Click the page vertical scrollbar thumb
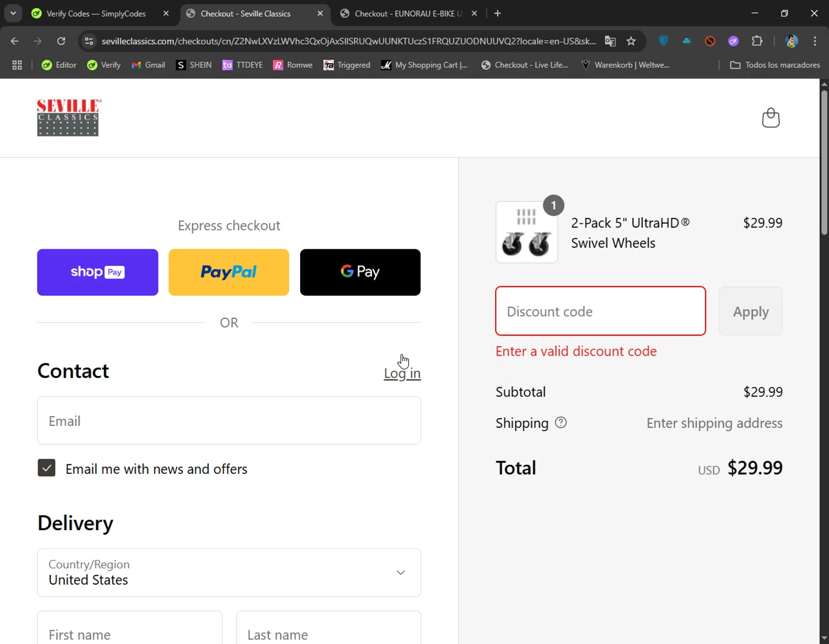829x644 pixels. tap(824, 162)
